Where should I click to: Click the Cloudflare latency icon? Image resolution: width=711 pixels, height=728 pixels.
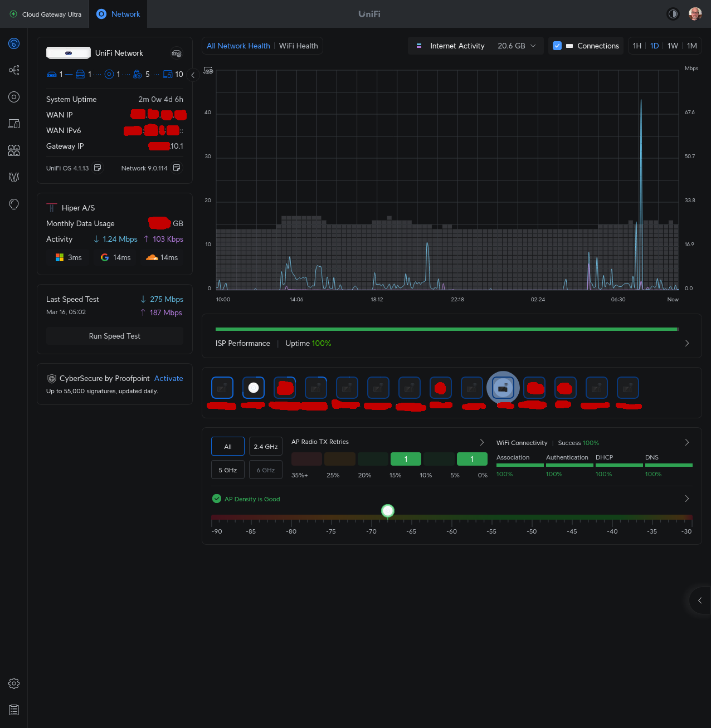[x=152, y=257]
